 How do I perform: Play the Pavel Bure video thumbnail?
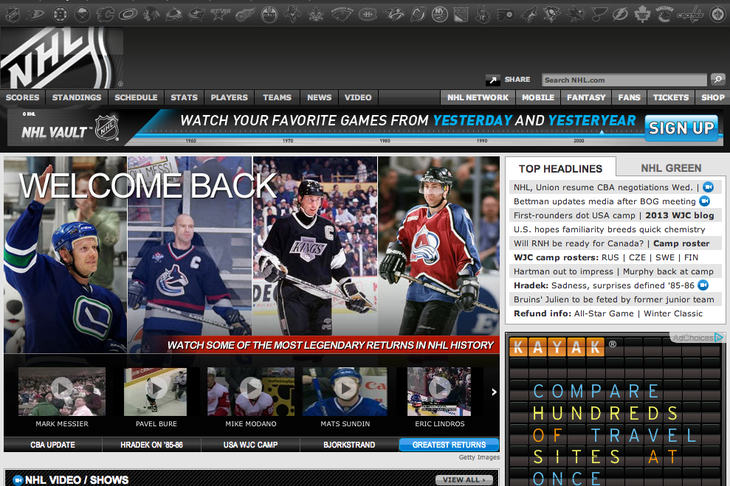155,392
